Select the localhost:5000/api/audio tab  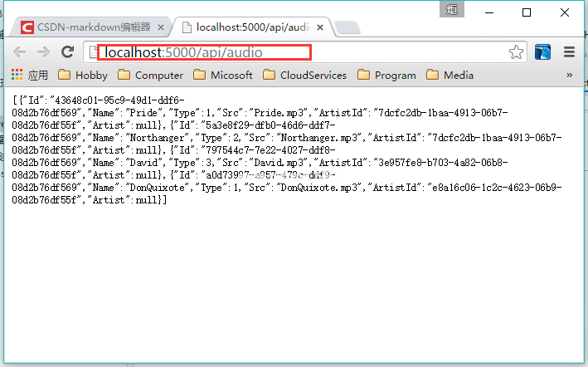coord(249,27)
